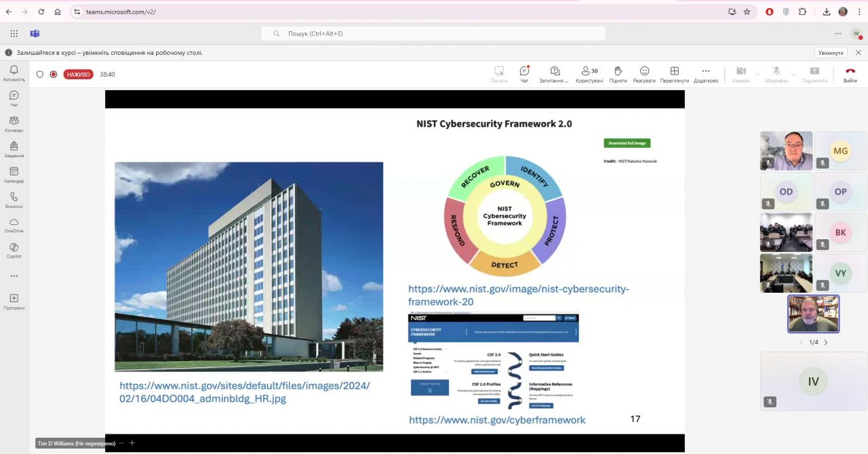The image size is (868, 454).
Task: Enable desktop notifications from the banner
Action: pyautogui.click(x=831, y=53)
